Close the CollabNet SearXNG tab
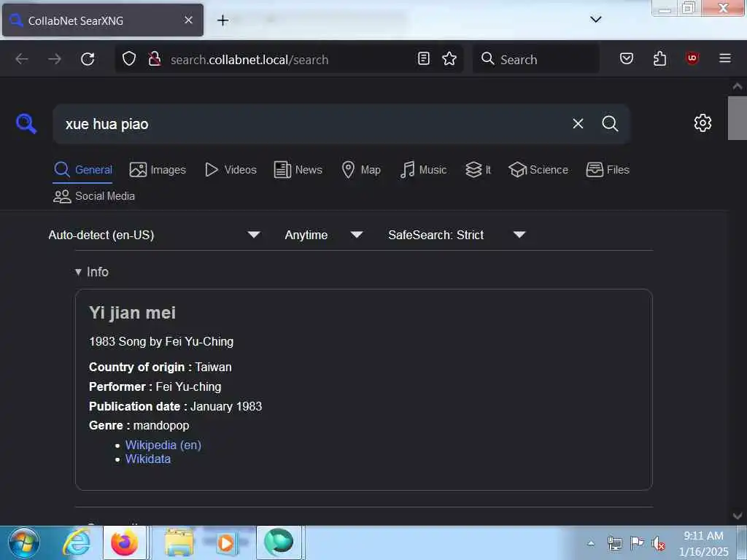Image resolution: width=747 pixels, height=560 pixels. tap(188, 20)
